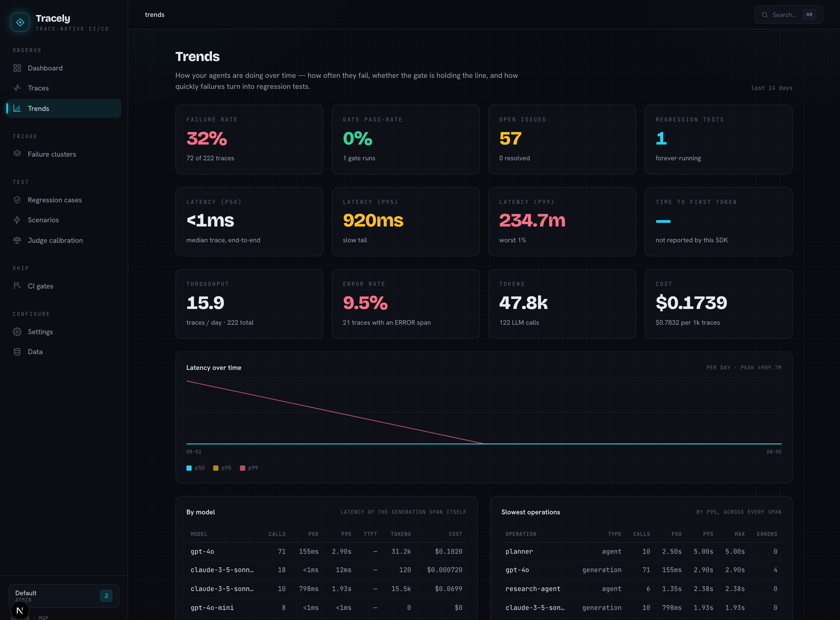Image resolution: width=840 pixels, height=620 pixels.
Task: Click the research-agent operation row
Action: point(641,589)
